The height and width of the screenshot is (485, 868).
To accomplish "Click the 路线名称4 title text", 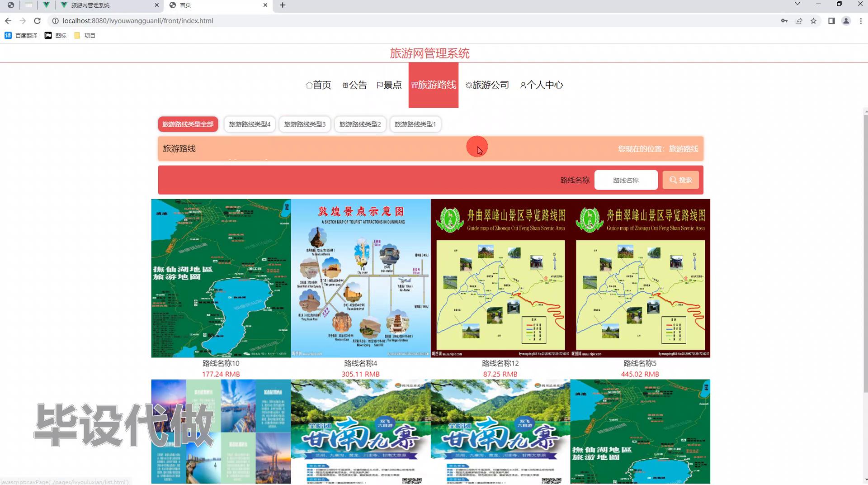I will 361,363.
